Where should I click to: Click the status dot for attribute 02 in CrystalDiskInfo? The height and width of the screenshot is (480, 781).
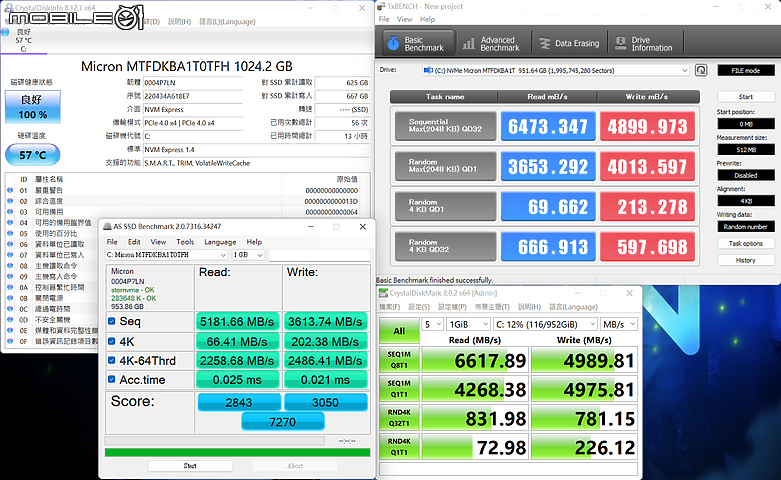tap(10, 201)
